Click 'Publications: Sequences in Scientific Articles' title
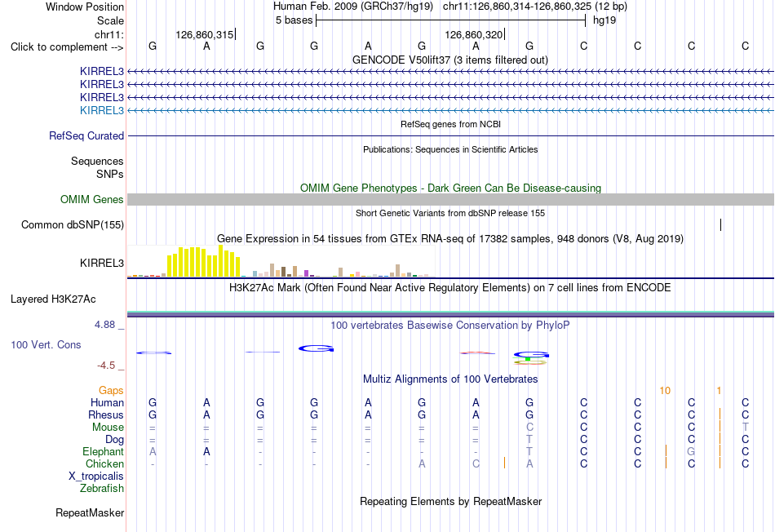The image size is (775, 532). tap(450, 149)
